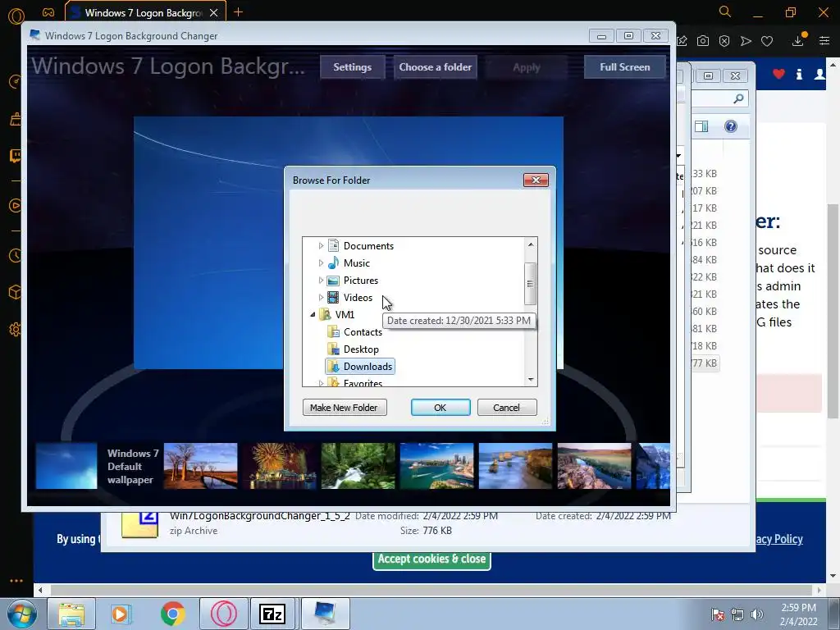Open sidebar settings gear icon
This screenshot has height=630, width=840.
(15, 330)
